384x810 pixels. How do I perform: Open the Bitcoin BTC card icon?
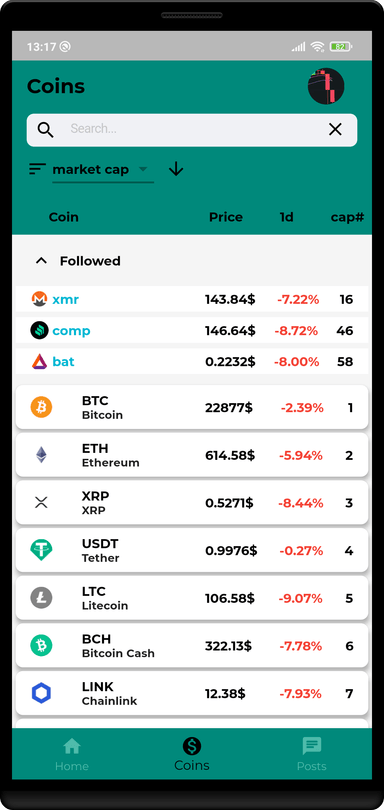tap(41, 407)
